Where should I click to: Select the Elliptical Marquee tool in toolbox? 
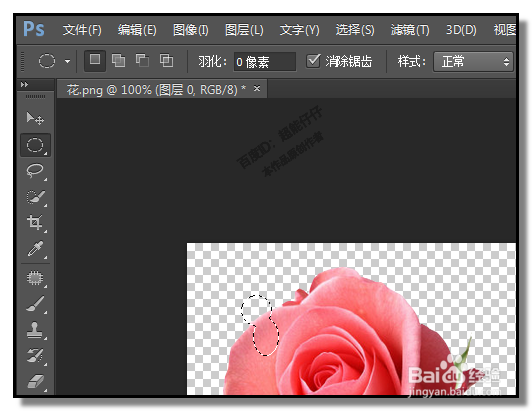(x=35, y=145)
